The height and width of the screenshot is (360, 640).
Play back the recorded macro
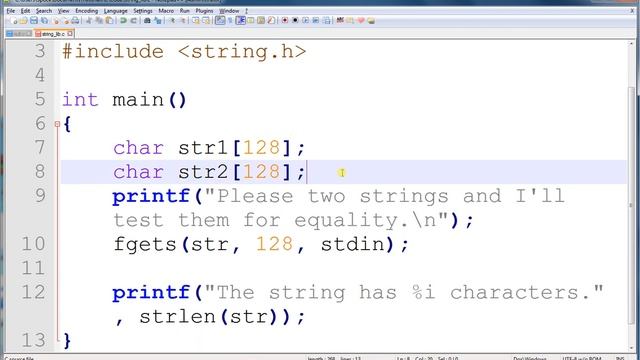tap(305, 20)
